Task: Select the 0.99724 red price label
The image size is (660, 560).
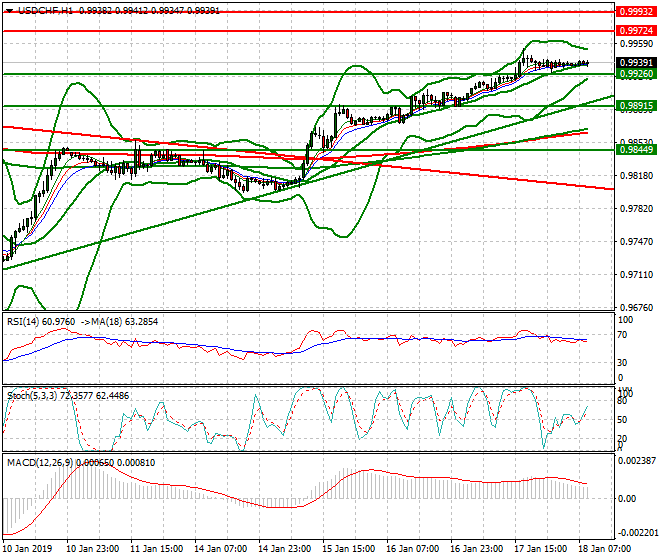Action: coord(636,31)
